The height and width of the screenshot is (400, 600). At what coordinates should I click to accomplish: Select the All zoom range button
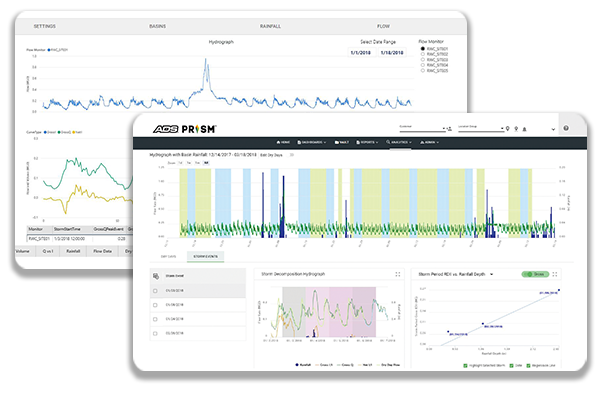(x=206, y=163)
